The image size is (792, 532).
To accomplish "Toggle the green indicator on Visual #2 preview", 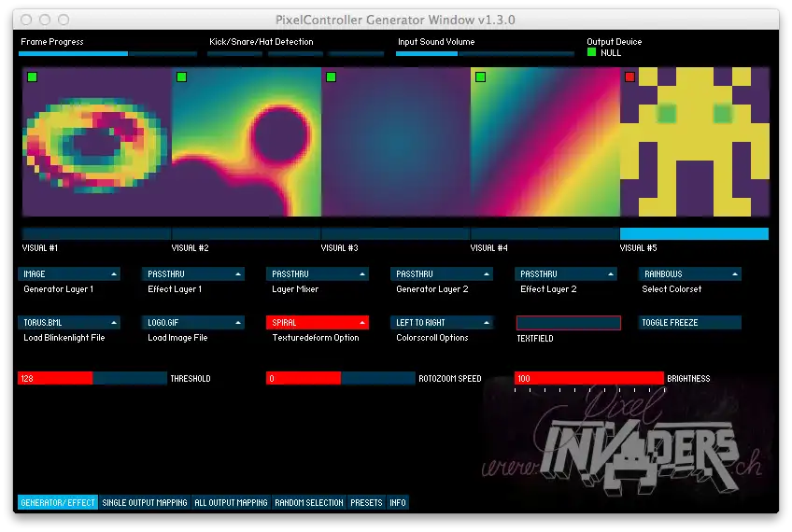I will (182, 77).
